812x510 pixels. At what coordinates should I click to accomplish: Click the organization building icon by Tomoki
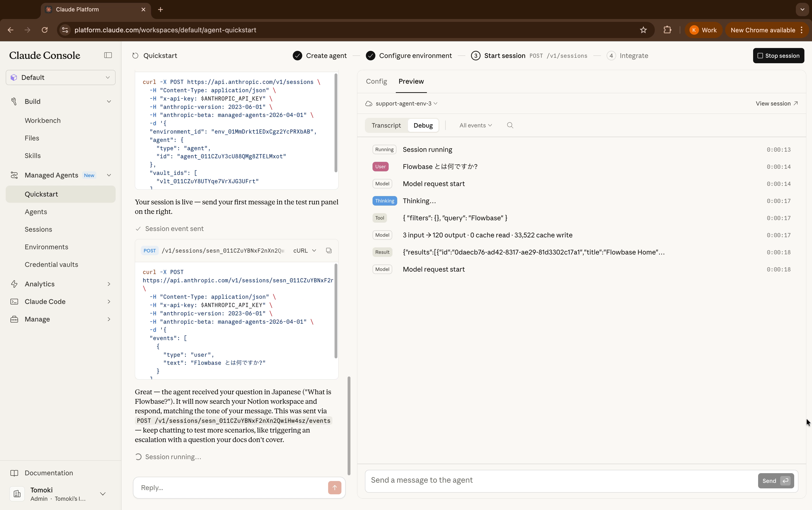17,494
